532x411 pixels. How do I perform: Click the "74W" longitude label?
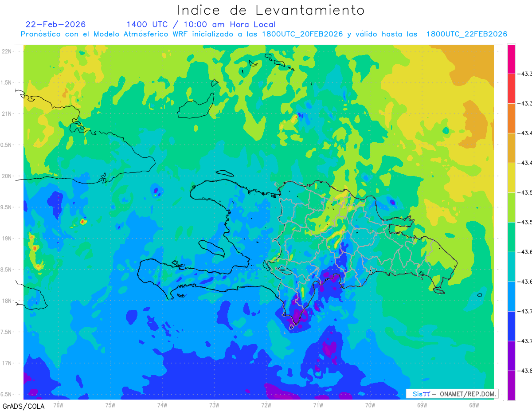pyautogui.click(x=162, y=405)
